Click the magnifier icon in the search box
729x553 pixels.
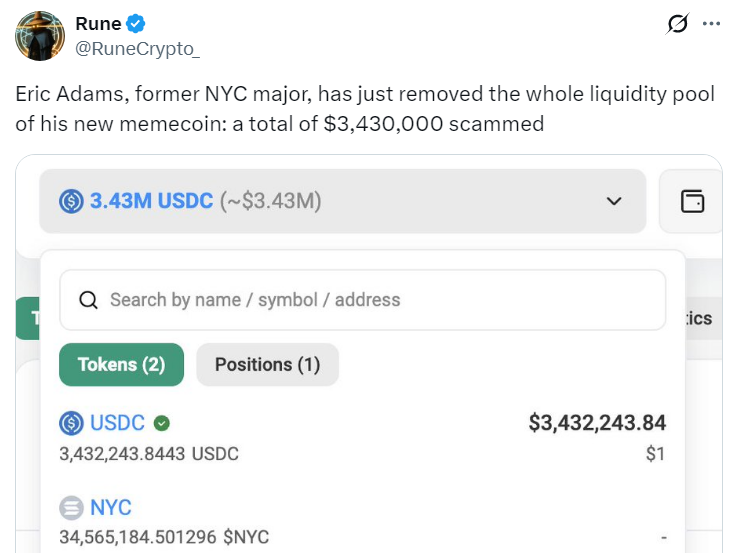click(x=88, y=300)
